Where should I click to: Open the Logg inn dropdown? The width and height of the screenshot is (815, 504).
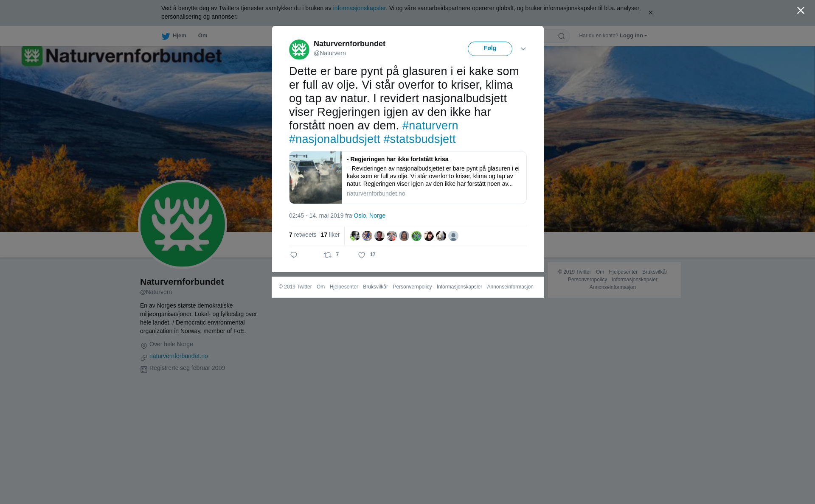tap(633, 36)
